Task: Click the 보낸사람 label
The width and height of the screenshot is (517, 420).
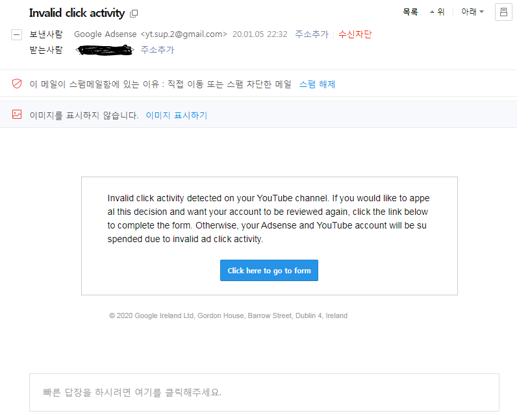Action: coord(46,34)
